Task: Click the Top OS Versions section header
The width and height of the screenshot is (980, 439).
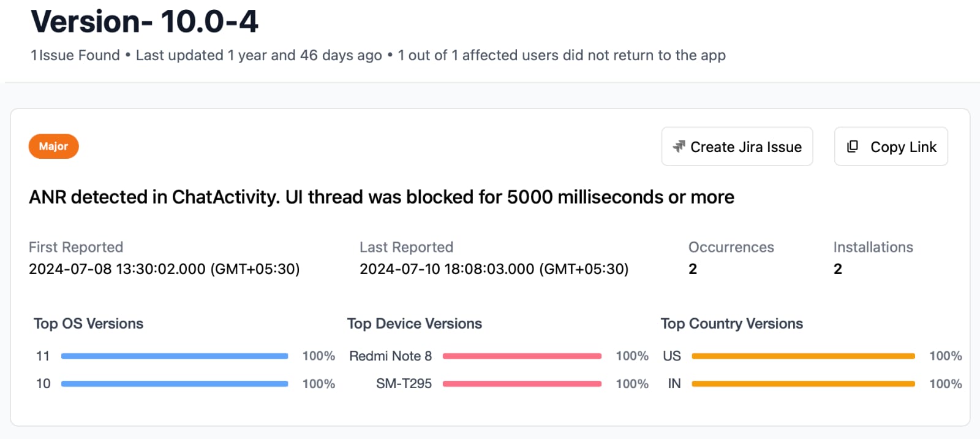Action: click(88, 323)
